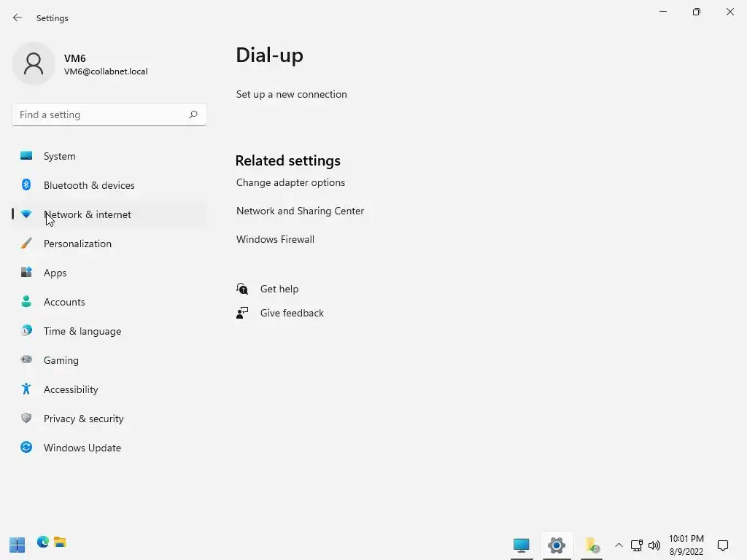Viewport: 747px width, 560px height.
Task: Click the Apps icon in sidebar
Action: (x=26, y=273)
